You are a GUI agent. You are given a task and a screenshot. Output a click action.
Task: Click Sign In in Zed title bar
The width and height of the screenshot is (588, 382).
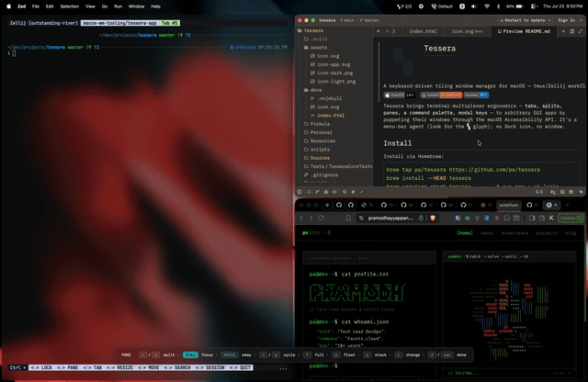[566, 20]
